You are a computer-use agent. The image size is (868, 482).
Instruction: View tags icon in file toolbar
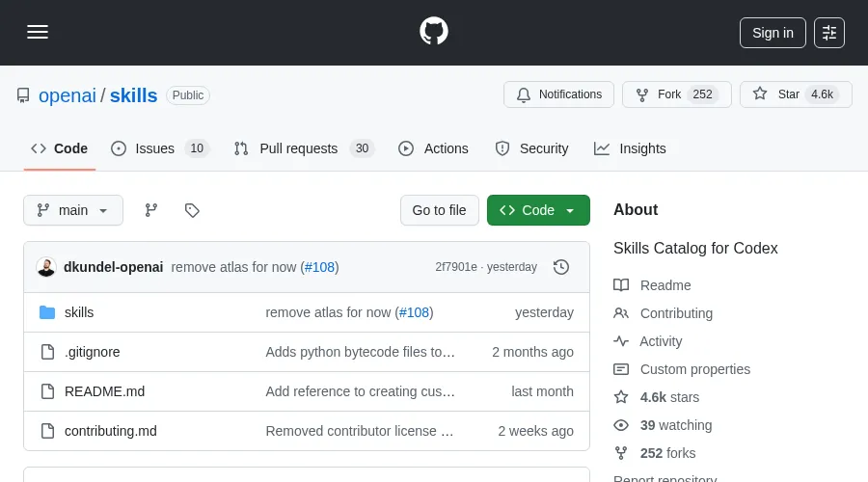(192, 210)
